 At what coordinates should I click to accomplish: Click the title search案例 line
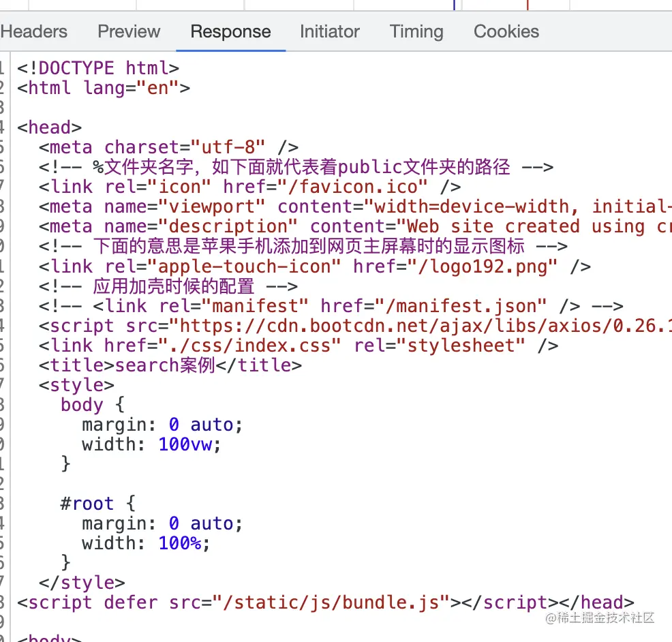tap(170, 365)
